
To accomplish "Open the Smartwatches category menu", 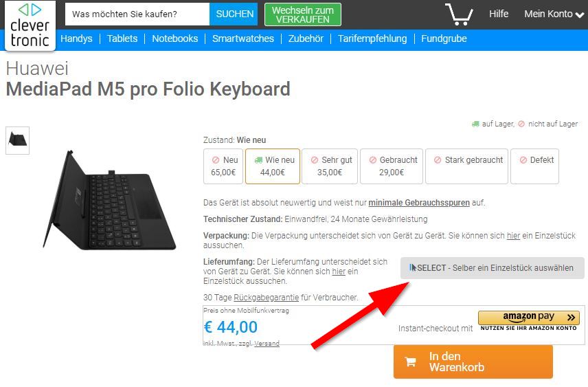I will click(x=243, y=38).
